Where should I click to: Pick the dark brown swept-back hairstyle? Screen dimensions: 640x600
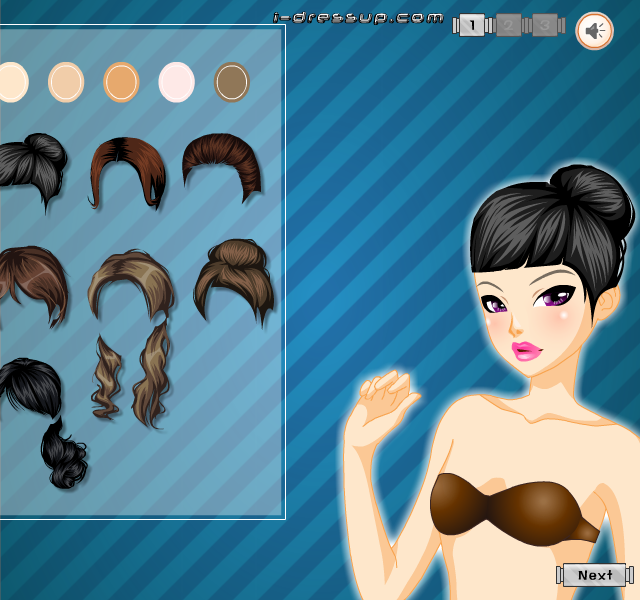pos(222,167)
